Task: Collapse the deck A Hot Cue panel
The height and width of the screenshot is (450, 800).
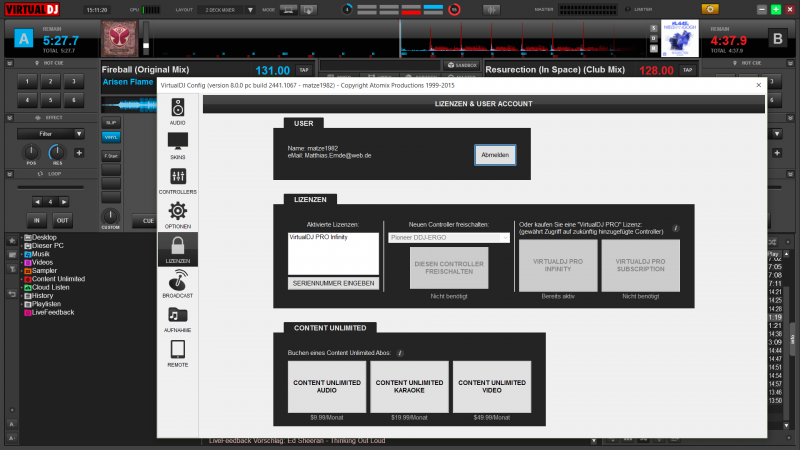Action: (x=10, y=63)
